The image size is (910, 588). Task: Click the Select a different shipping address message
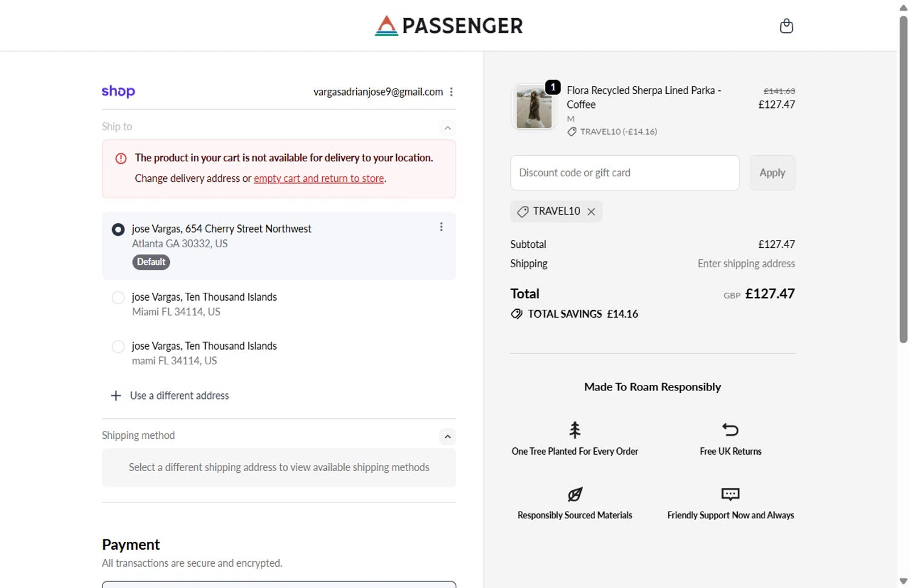[x=279, y=467]
